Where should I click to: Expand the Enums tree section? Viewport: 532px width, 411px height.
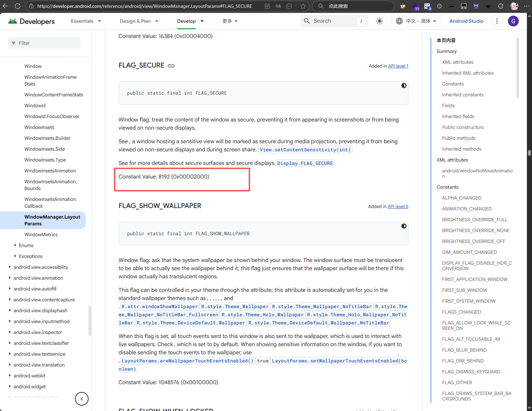pyautogui.click(x=15, y=245)
